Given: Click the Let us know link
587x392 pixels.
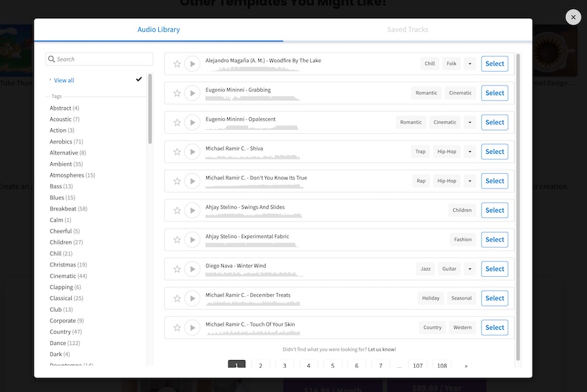Looking at the screenshot, I should click(x=382, y=349).
